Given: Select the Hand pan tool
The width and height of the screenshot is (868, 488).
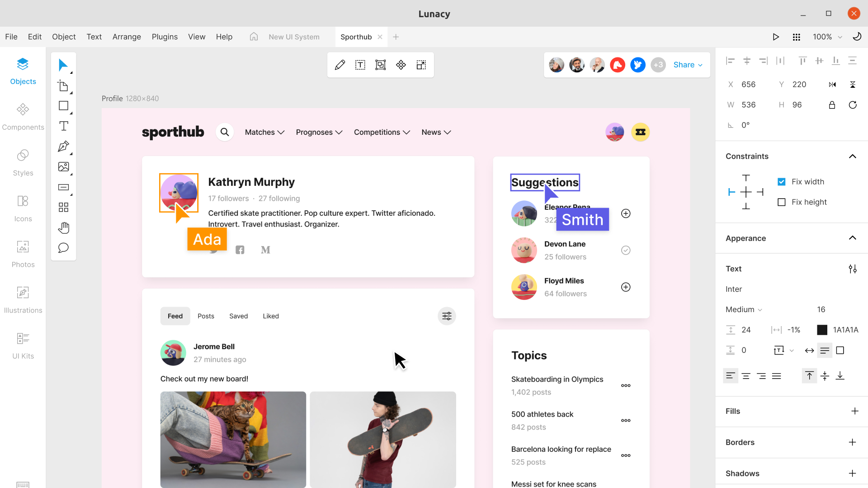Looking at the screenshot, I should tap(64, 227).
